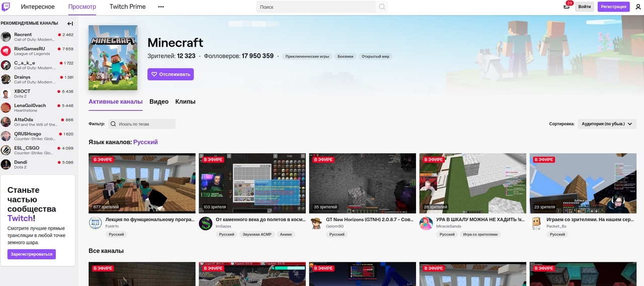644x286 pixels.
Task: Follow Minecraft with Отслеживать button
Action: 171,74
